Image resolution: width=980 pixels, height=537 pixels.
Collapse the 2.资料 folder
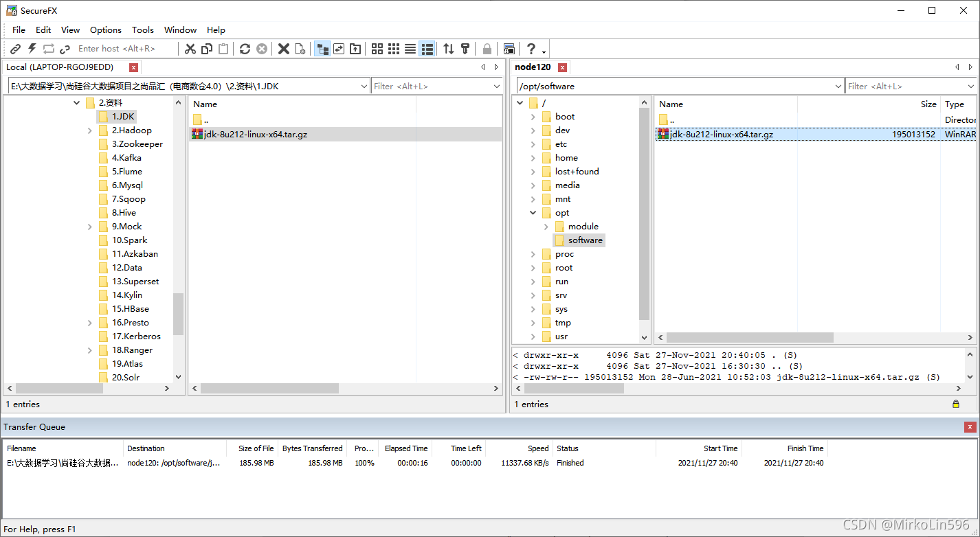[x=77, y=103]
